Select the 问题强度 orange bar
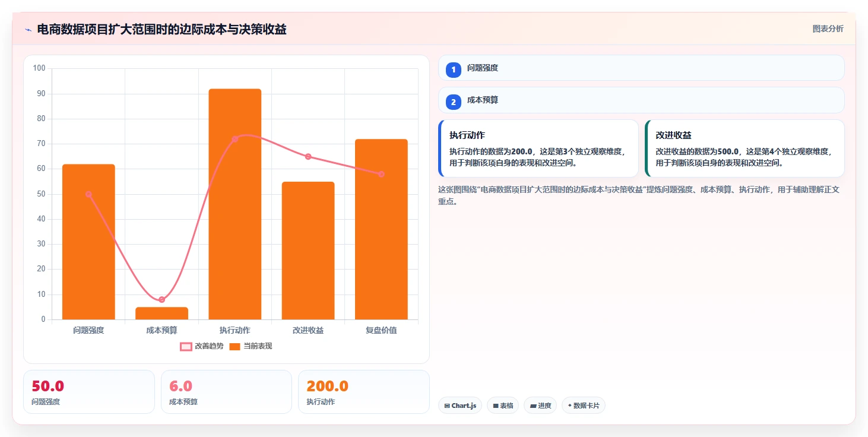This screenshot has height=437, width=868. pyautogui.click(x=88, y=242)
